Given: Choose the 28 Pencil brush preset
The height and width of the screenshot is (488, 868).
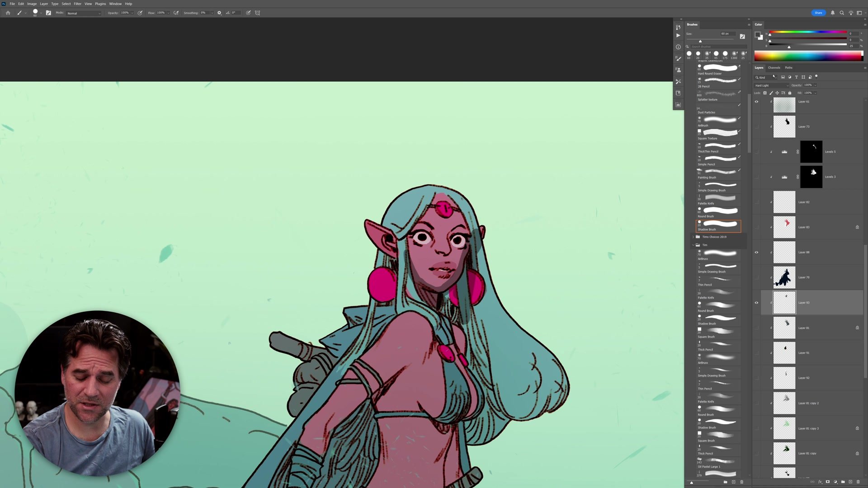Looking at the screenshot, I should pos(718,83).
